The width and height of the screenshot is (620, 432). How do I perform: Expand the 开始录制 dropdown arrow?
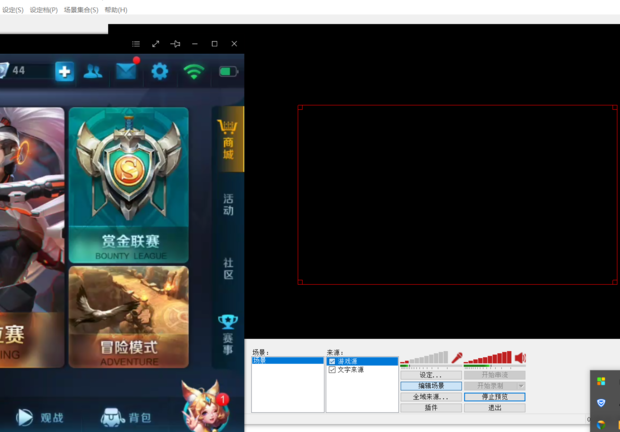click(x=520, y=386)
